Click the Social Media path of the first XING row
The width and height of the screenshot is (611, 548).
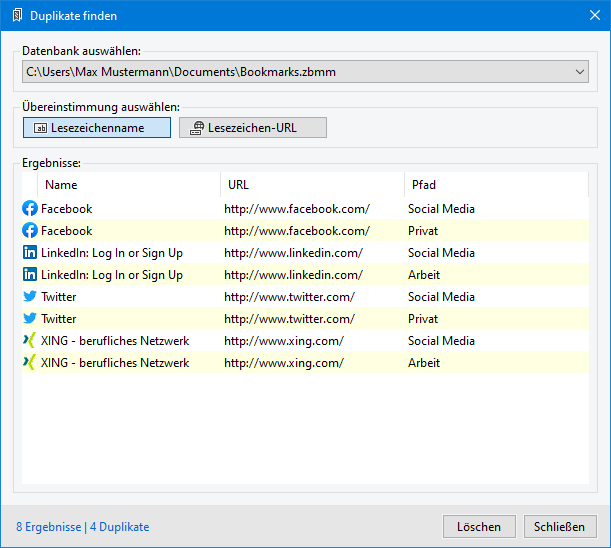click(x=441, y=341)
